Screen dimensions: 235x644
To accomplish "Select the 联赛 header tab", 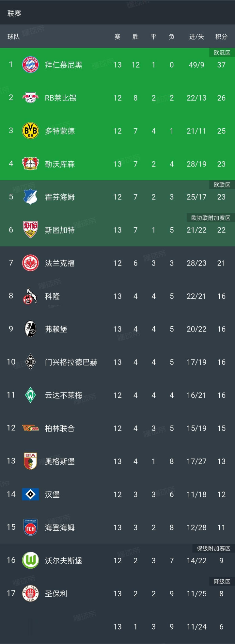I will click(14, 13).
